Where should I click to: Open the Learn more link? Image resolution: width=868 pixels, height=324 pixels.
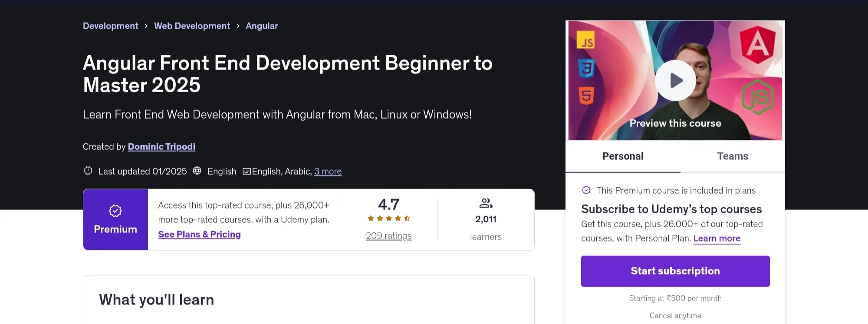click(x=717, y=238)
